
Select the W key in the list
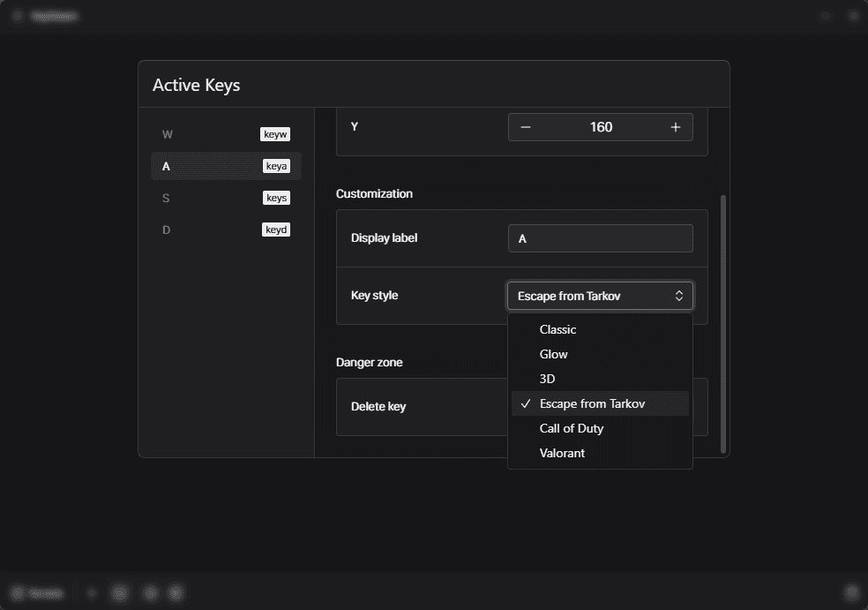pyautogui.click(x=168, y=134)
